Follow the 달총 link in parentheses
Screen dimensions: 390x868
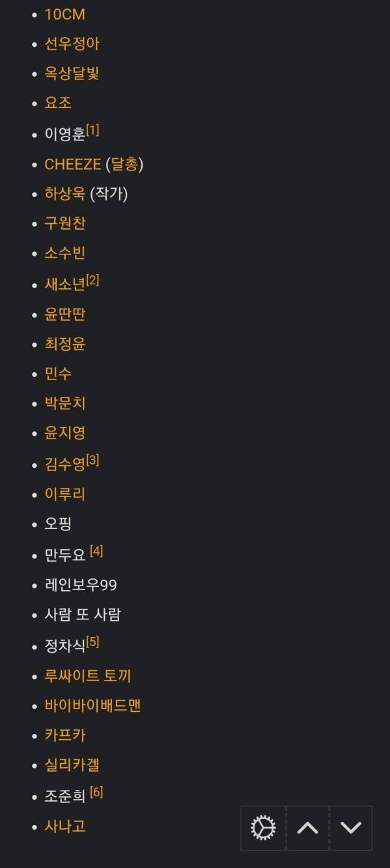point(124,164)
